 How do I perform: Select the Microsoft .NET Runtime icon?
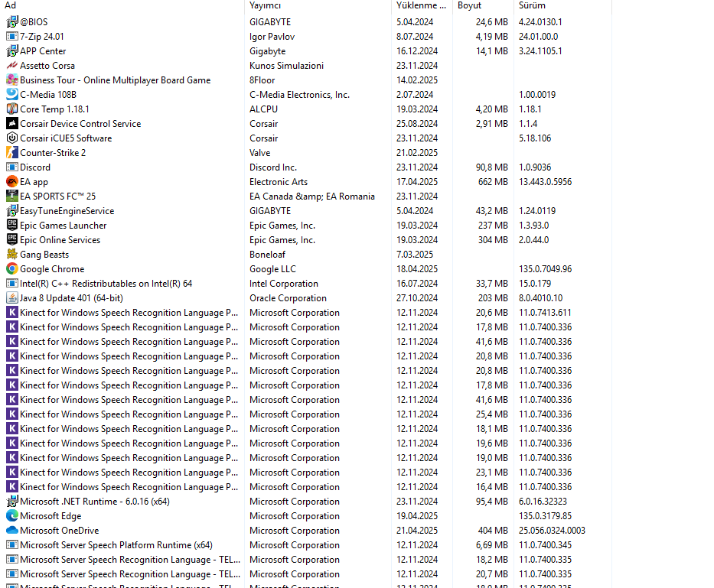click(x=12, y=502)
